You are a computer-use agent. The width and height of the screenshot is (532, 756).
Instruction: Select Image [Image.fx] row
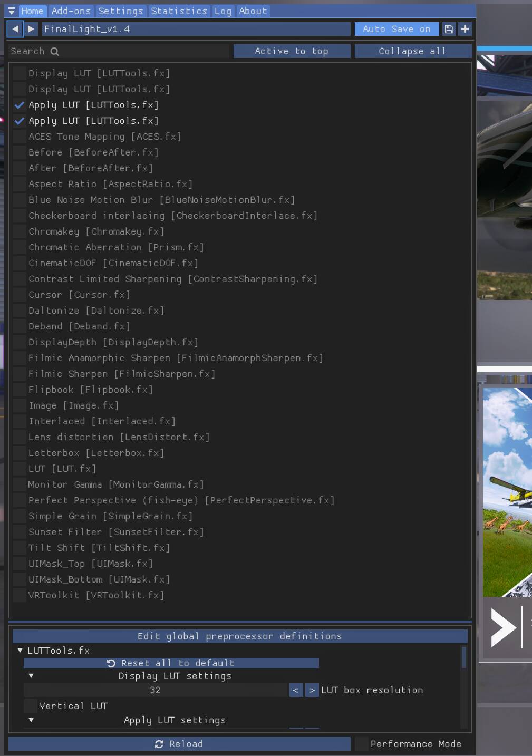[74, 405]
